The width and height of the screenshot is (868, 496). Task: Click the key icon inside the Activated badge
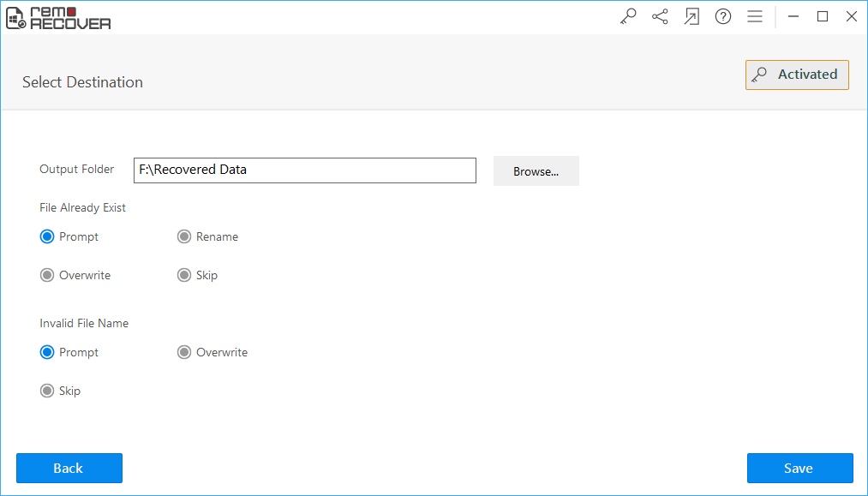tap(759, 75)
